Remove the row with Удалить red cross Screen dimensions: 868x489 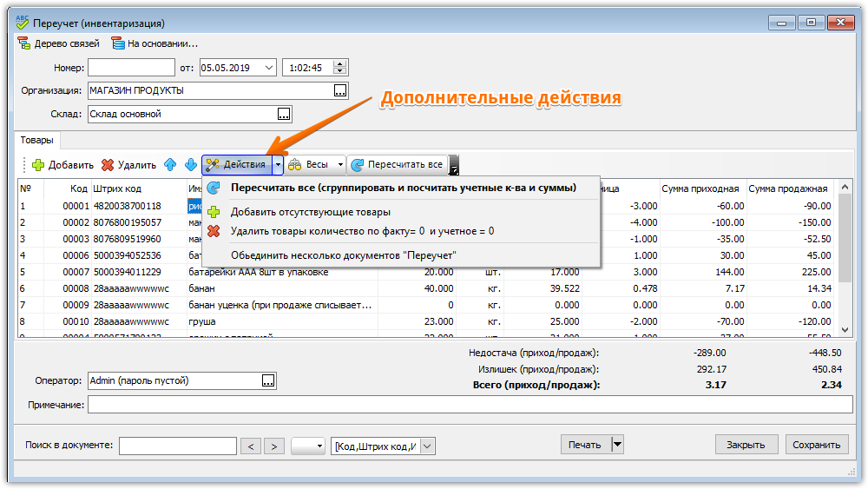[128, 165]
